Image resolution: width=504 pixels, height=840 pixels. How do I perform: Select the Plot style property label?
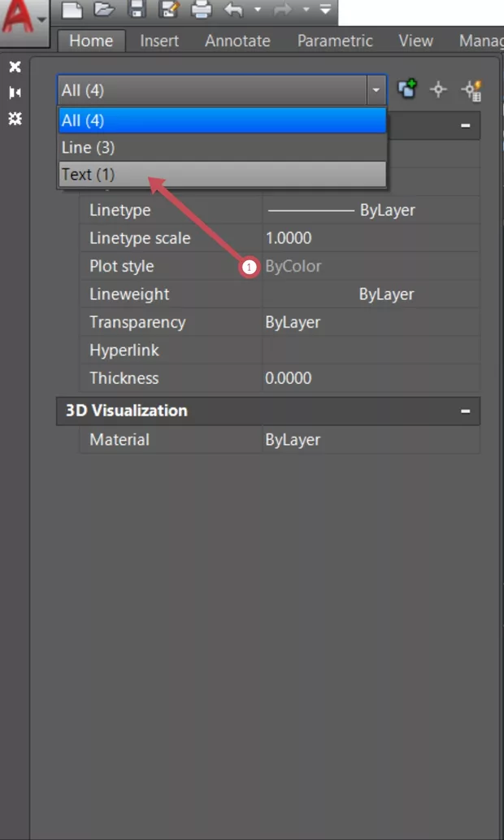[x=122, y=266]
